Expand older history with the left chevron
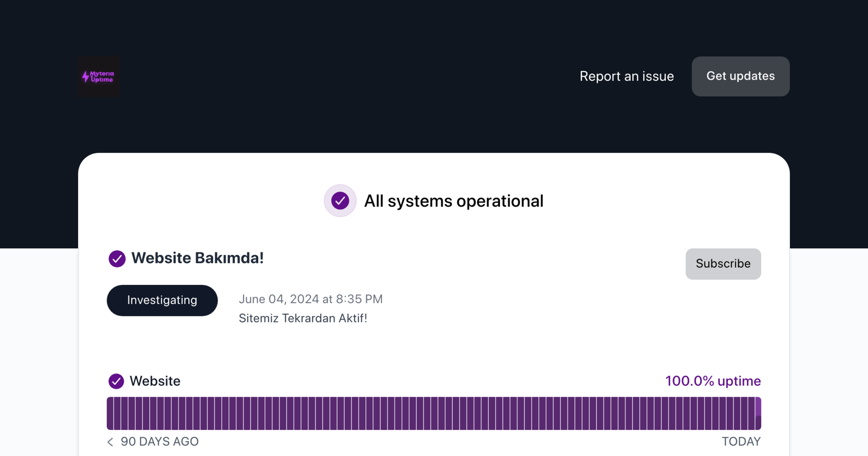Screen dimensions: 868x456 tap(110, 442)
